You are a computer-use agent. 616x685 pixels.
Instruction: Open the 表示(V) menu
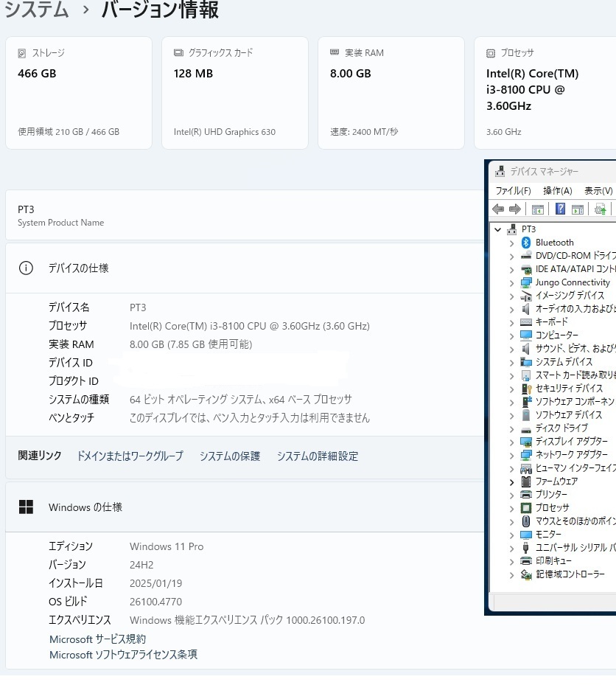click(598, 191)
